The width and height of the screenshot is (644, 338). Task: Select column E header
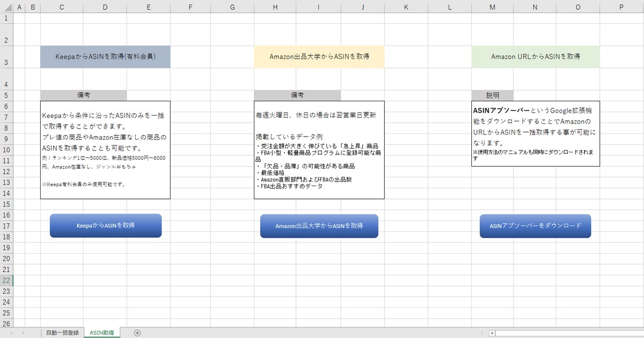(x=148, y=6)
